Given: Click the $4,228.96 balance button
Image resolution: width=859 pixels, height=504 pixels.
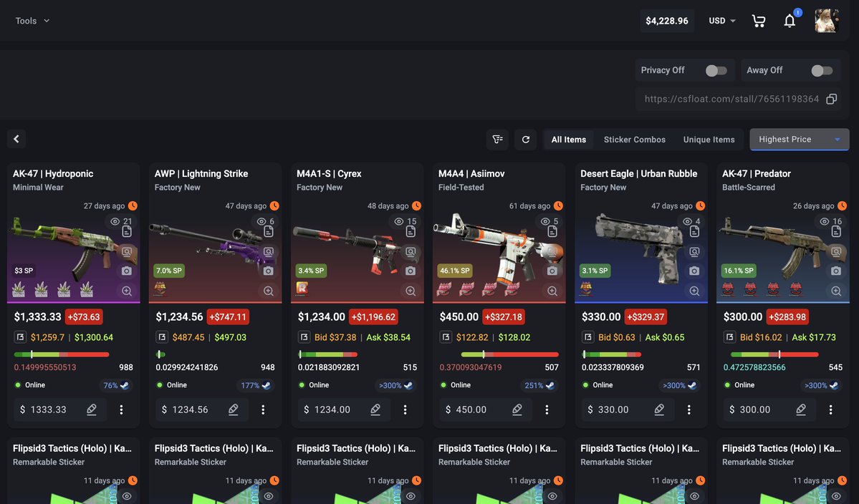Looking at the screenshot, I should 667,21.
